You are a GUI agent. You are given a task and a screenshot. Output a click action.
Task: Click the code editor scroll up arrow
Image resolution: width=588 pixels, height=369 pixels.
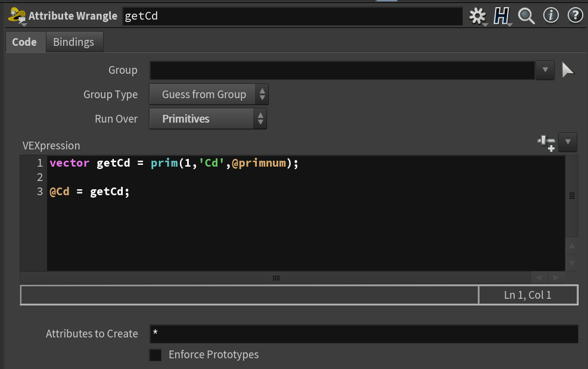572,246
